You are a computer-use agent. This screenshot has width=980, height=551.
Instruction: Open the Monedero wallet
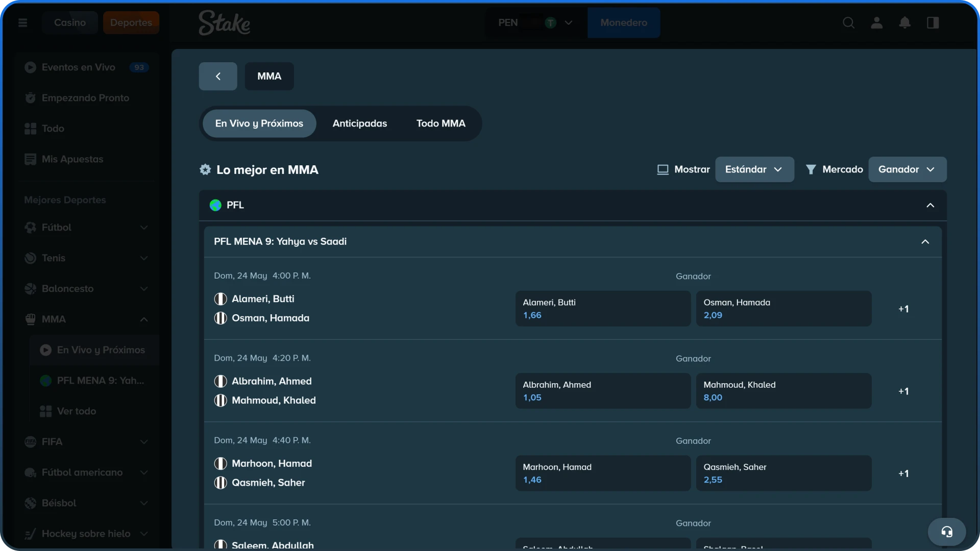(624, 22)
